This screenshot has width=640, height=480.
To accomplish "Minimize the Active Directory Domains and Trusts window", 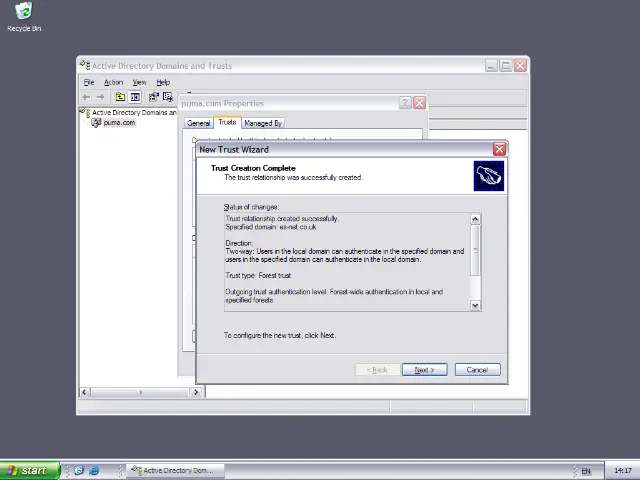I will pyautogui.click(x=491, y=66).
